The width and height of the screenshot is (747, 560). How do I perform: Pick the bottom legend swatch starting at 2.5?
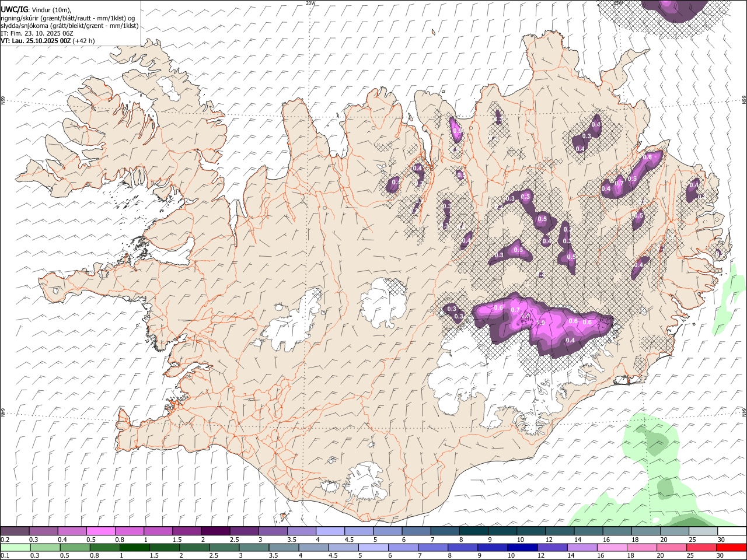[x=224, y=548]
